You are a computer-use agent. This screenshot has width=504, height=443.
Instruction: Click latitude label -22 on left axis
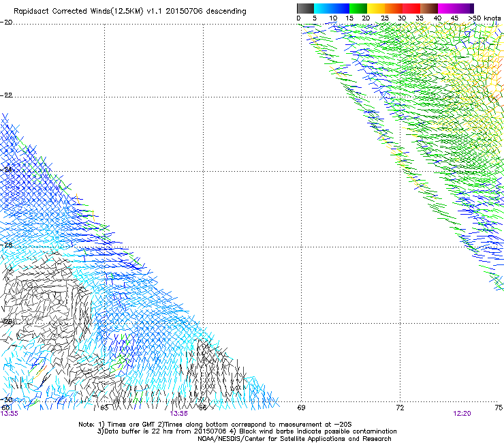click(6, 95)
